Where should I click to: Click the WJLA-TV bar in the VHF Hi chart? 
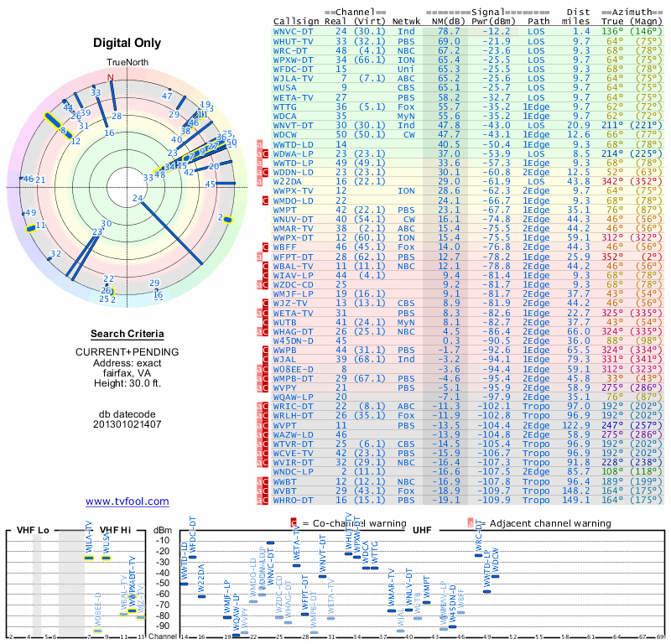[x=89, y=558]
